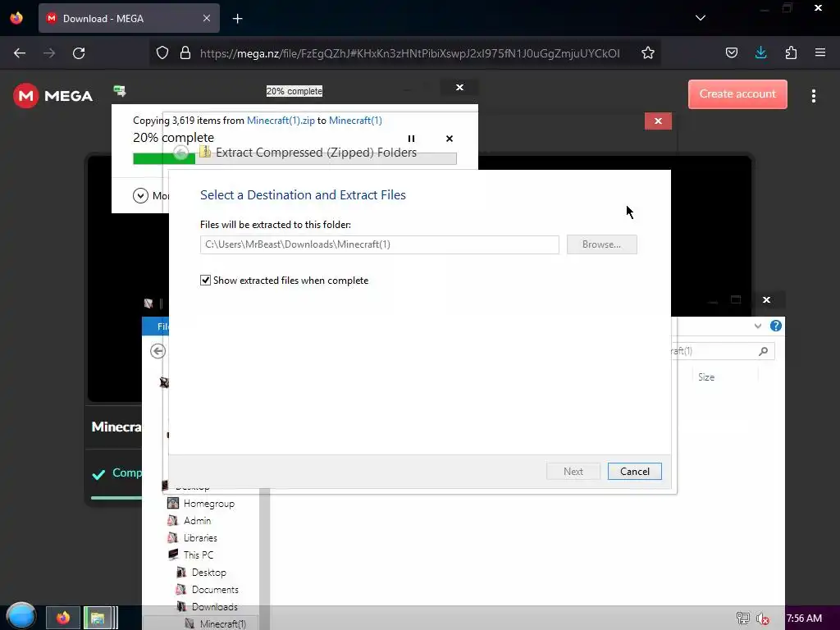
Task: Click File Explorer on the taskbar
Action: pyautogui.click(x=98, y=618)
